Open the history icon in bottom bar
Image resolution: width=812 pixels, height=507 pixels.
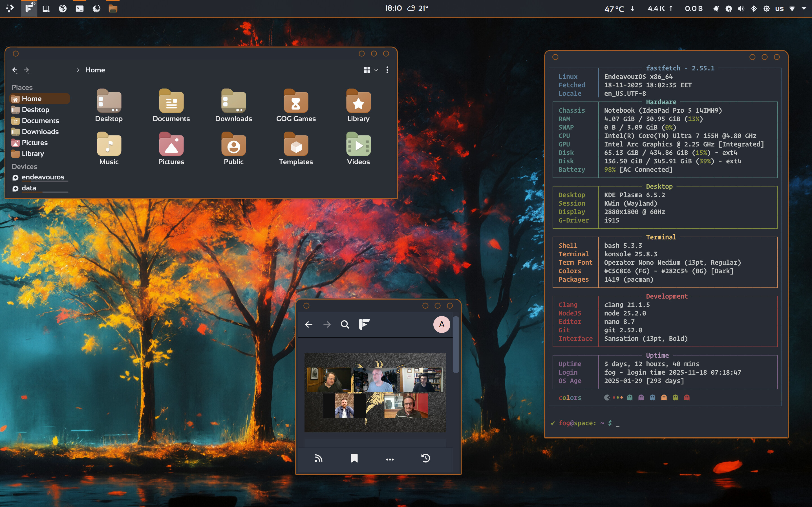(425, 458)
